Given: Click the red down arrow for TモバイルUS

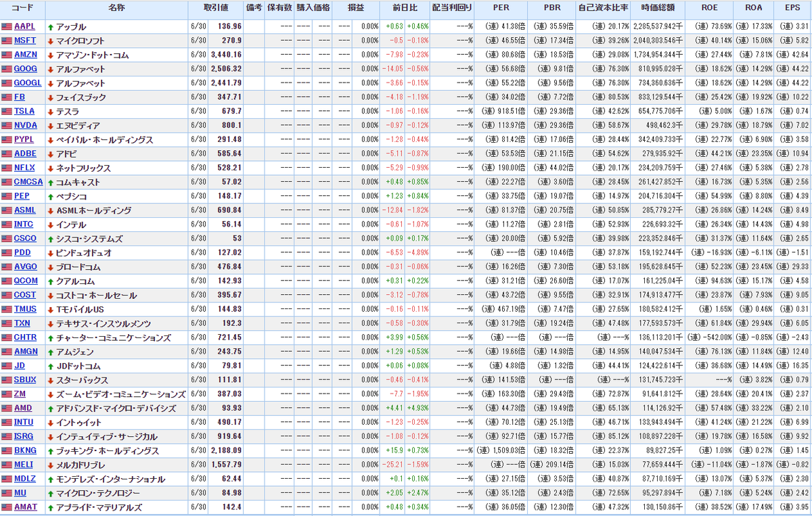Looking at the screenshot, I should tap(51, 309).
